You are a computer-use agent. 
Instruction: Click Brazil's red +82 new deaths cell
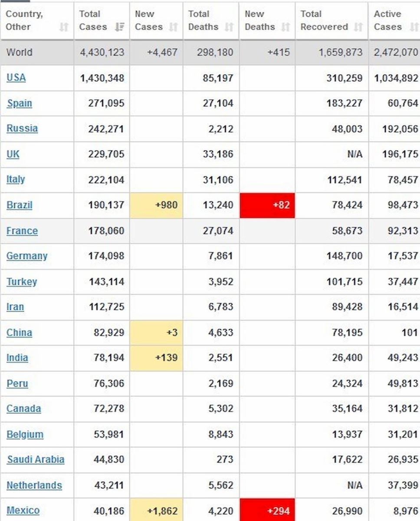[x=267, y=205]
